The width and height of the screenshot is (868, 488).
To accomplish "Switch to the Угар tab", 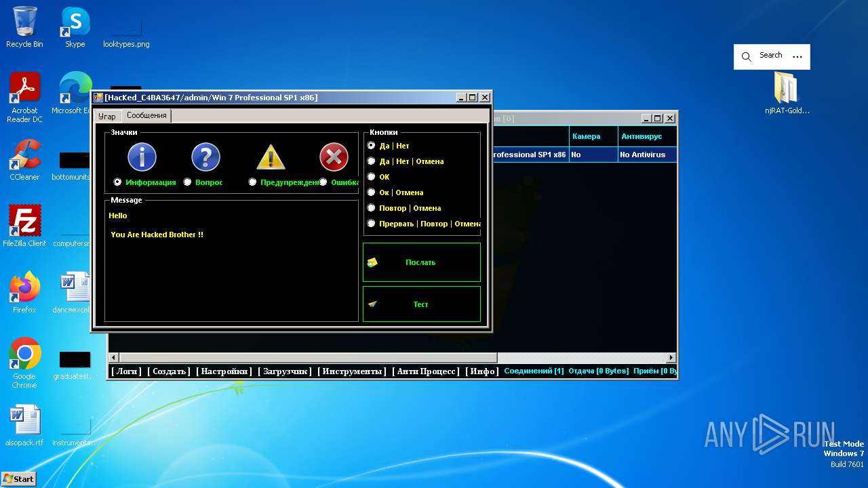I will pyautogui.click(x=107, y=117).
